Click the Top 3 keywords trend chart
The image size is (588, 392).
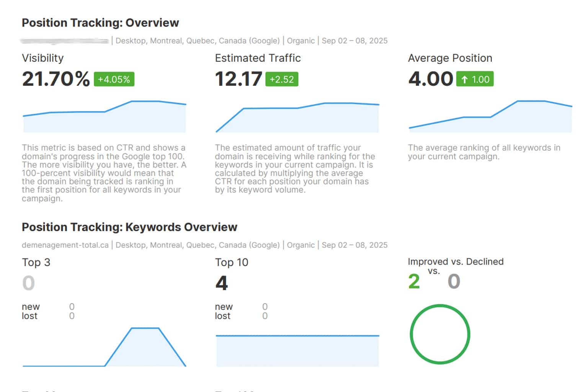105,347
